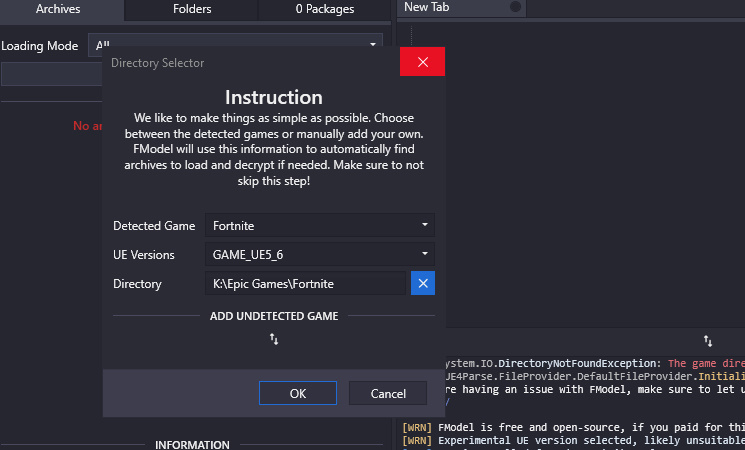Click the ADD UNDETECTED GAME heading
The width and height of the screenshot is (745, 450).
click(x=274, y=316)
